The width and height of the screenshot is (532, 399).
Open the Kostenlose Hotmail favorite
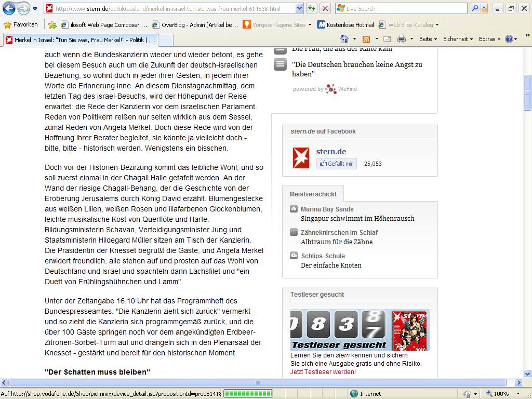345,25
